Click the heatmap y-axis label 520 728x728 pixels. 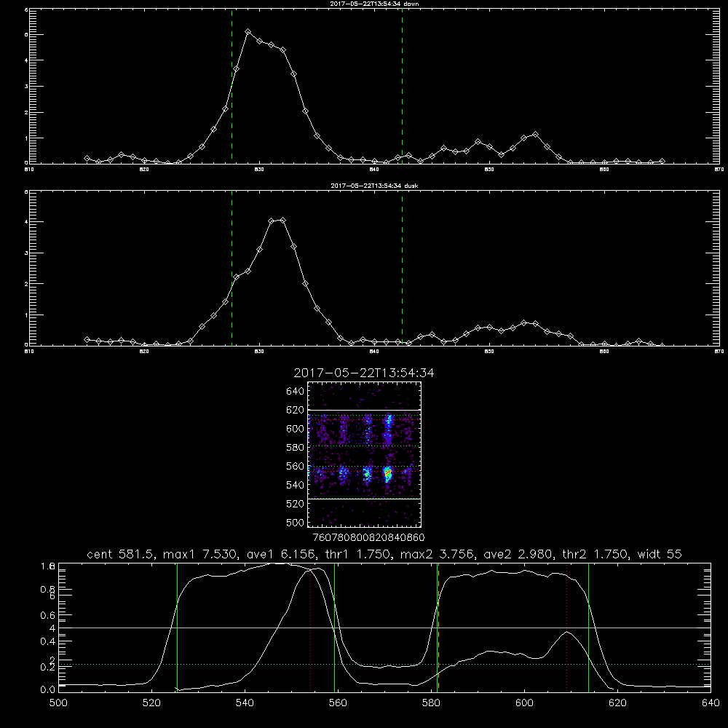pyautogui.click(x=296, y=504)
